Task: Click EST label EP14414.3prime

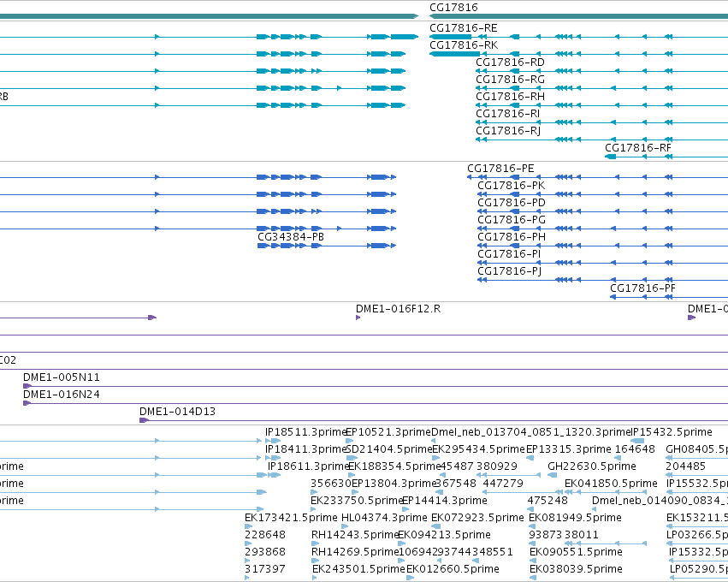Action: 445,502
